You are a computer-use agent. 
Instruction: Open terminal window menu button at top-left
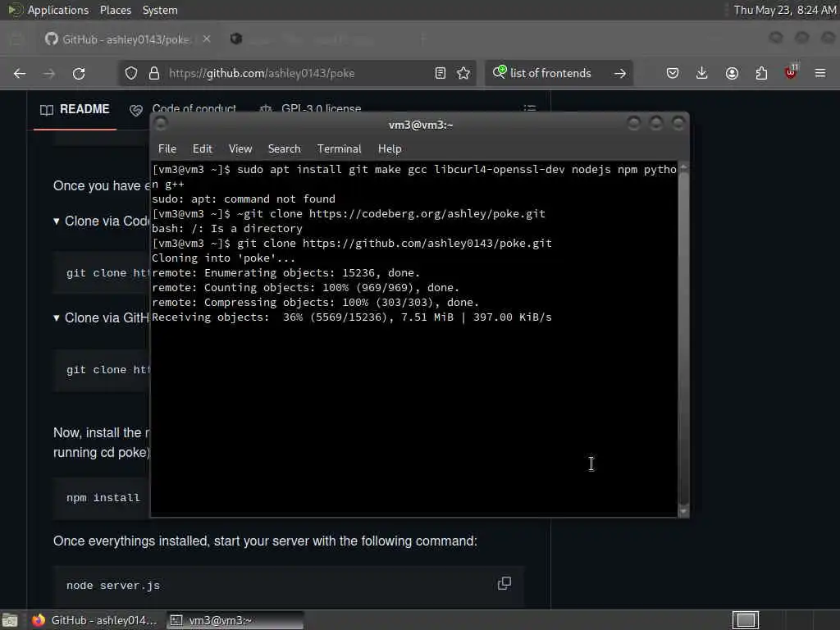pyautogui.click(x=161, y=125)
